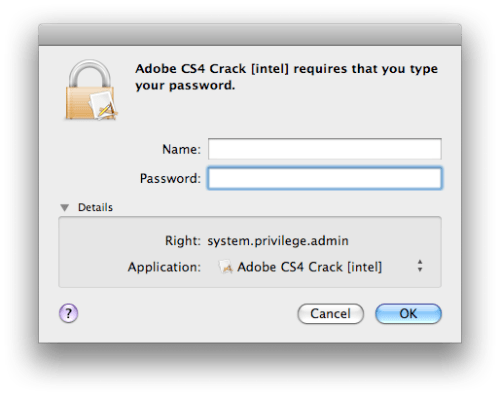The width and height of the screenshot is (500, 396).
Task: Collapse the Details disclosure triangle
Action: (x=65, y=208)
